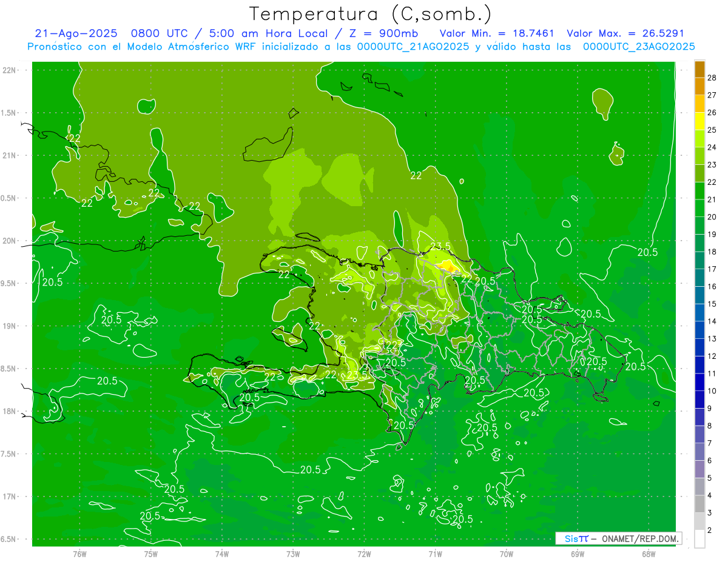
Task: Click the '21N' latitude axis label
Action: click(10, 156)
